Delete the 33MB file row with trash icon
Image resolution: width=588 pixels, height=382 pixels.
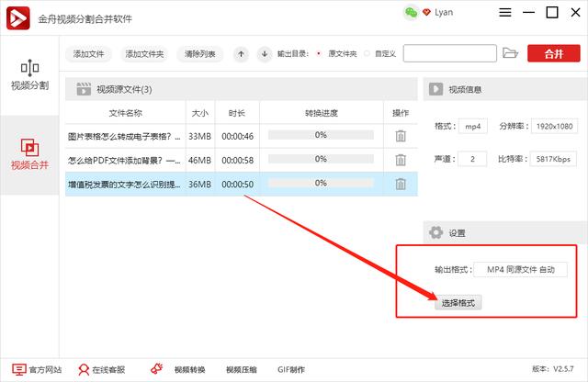point(401,136)
